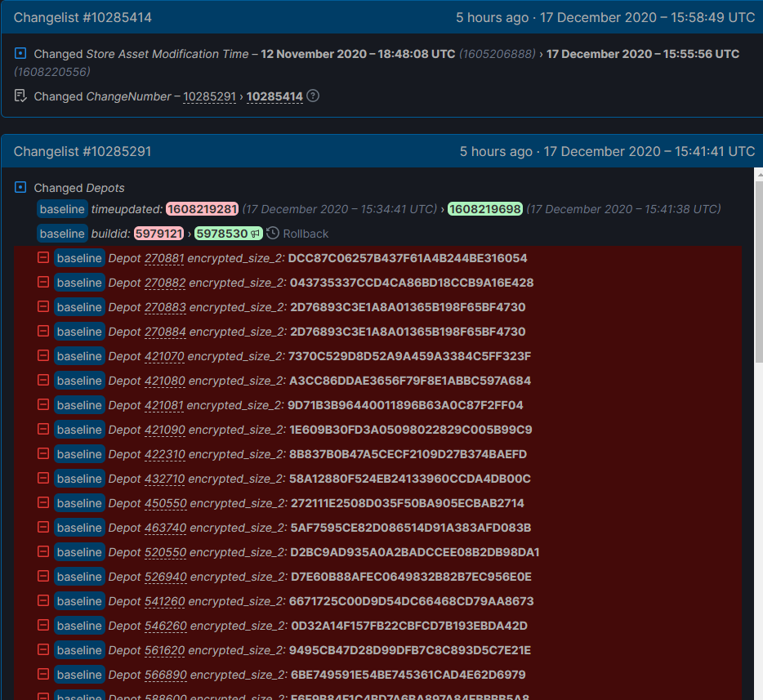
Task: Click the old buildid 5979121 red badge
Action: tap(158, 234)
